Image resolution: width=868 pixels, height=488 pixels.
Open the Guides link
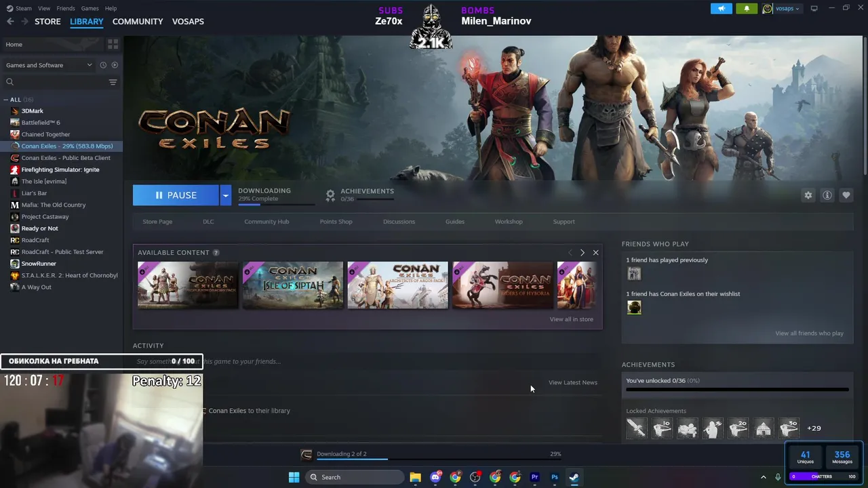click(x=455, y=222)
